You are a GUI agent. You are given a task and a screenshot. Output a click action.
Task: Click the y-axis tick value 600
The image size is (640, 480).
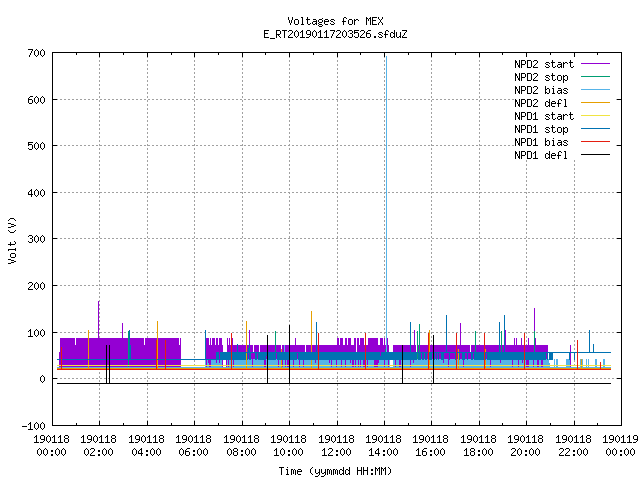click(36, 100)
